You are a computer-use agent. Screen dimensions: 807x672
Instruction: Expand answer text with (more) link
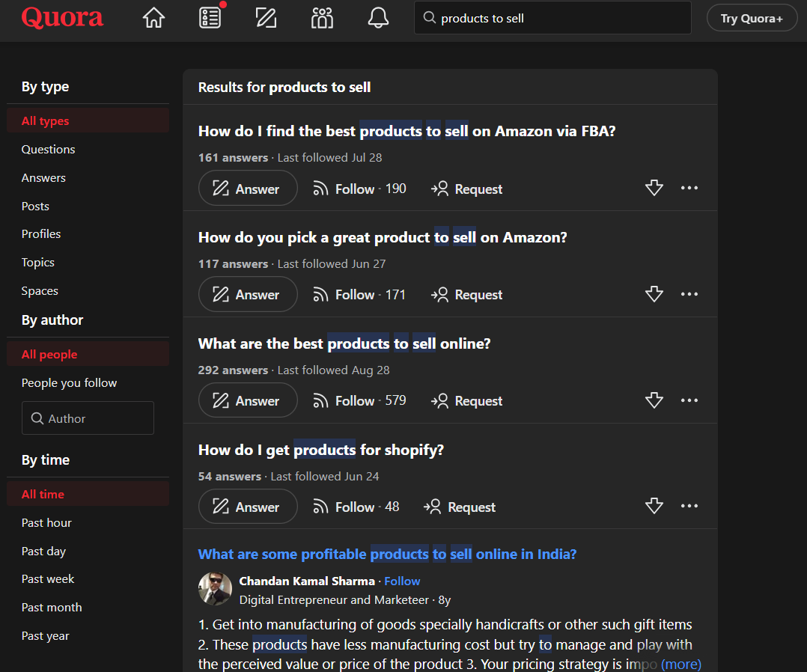click(680, 664)
